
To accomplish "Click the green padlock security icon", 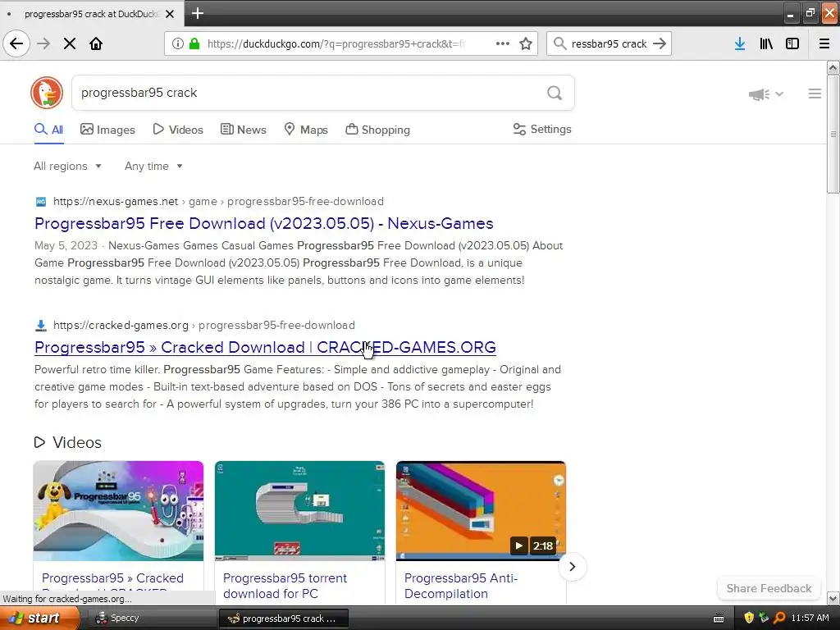I will click(194, 43).
